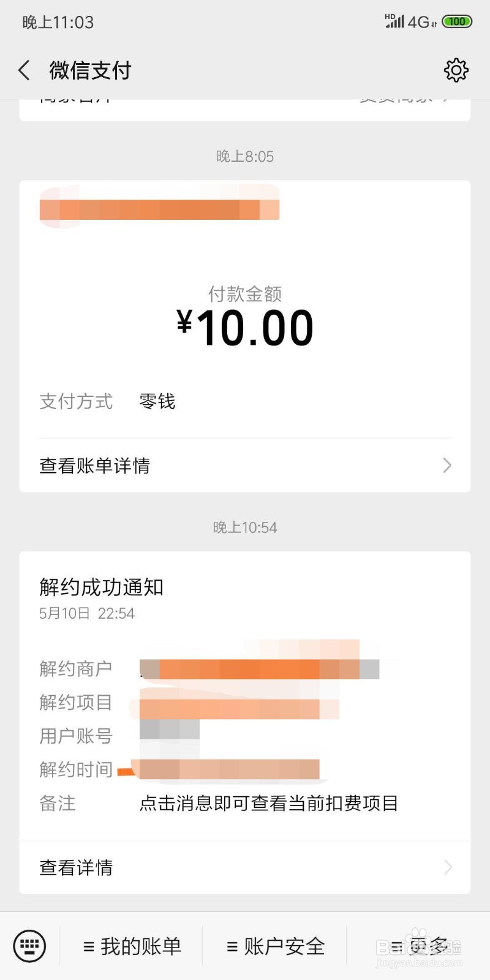This screenshot has height=980, width=490.
Task: Switch to keyboard input icon
Action: (29, 946)
